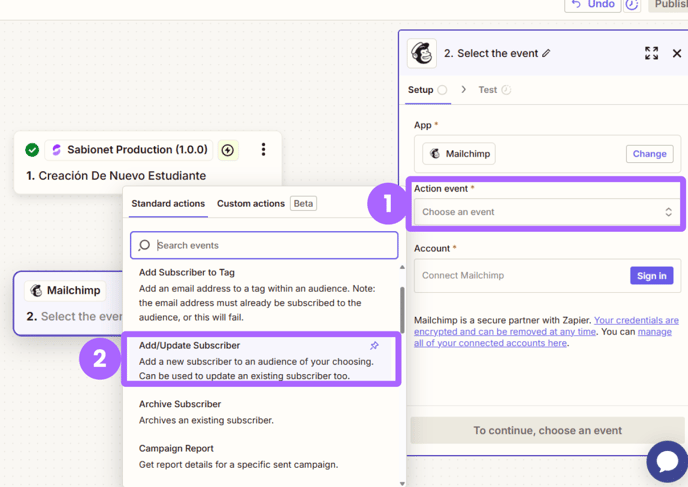Open the chat support bubble
Image resolution: width=688 pixels, height=487 pixels.
coord(667,462)
